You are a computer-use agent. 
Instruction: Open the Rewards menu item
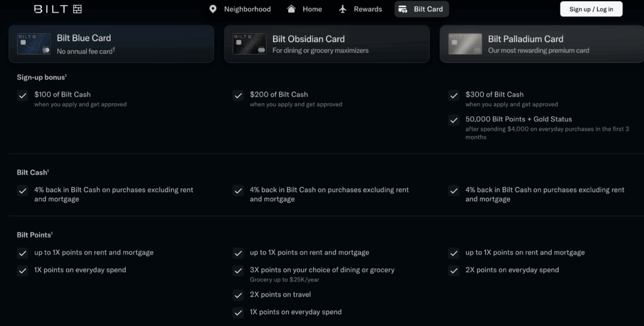tap(368, 9)
